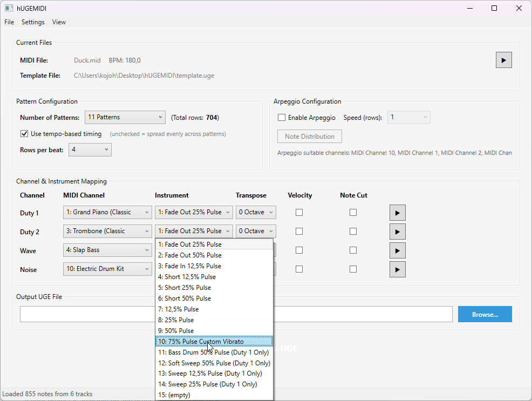This screenshot has width=532, height=401.
Task: Open Noise MIDI Channel Electric Drum Kit dropdown
Action: pyautogui.click(x=107, y=269)
